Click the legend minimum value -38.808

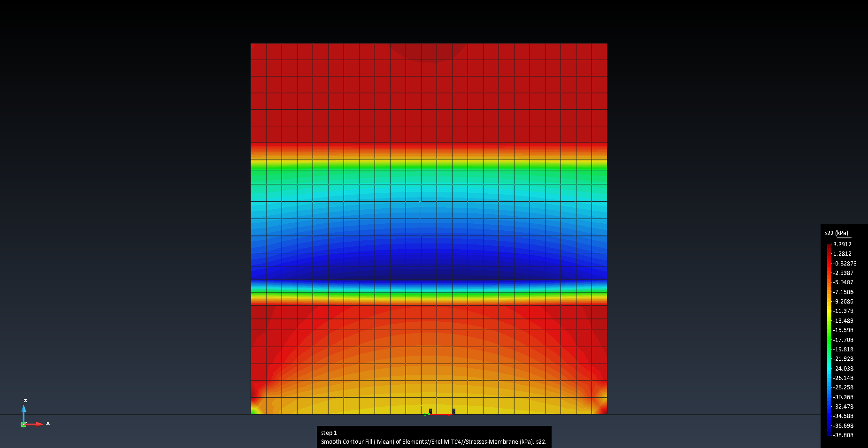point(843,435)
